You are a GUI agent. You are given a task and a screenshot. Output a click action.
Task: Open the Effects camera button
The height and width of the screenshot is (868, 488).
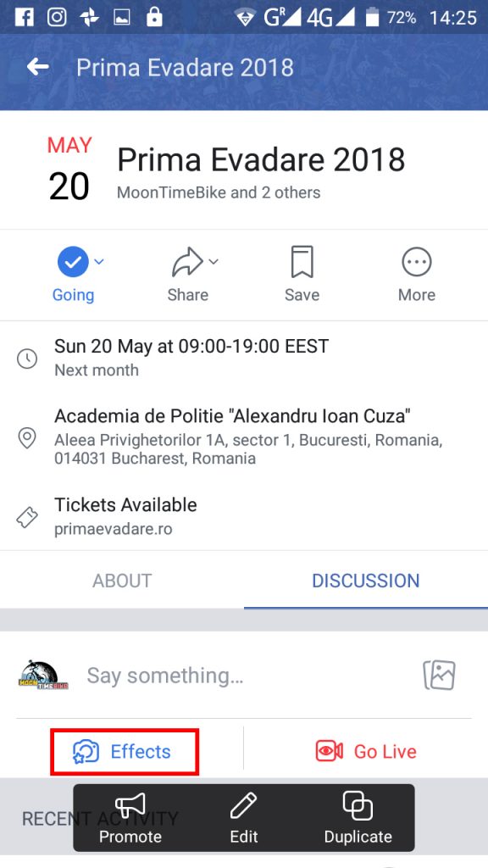(x=125, y=752)
